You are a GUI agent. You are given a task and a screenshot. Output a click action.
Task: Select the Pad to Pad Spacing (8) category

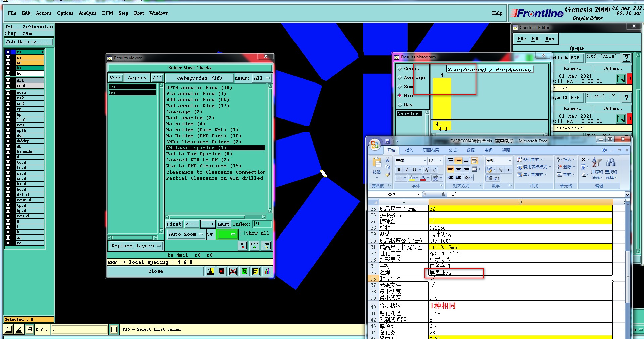199,154
